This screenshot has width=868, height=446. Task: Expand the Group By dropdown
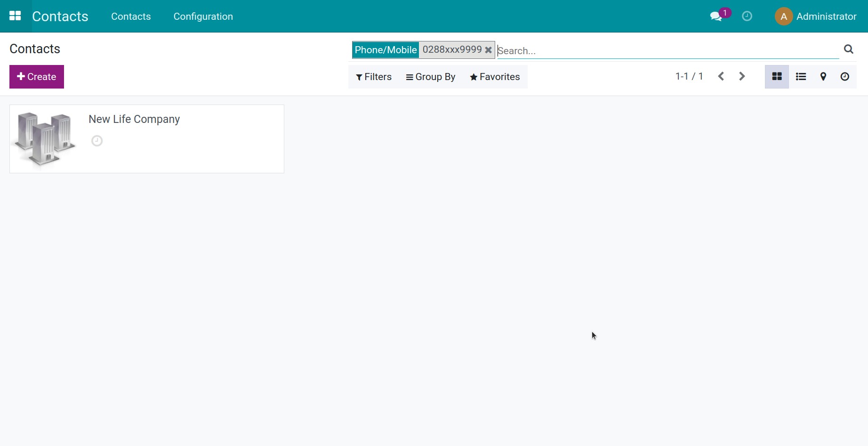(430, 77)
